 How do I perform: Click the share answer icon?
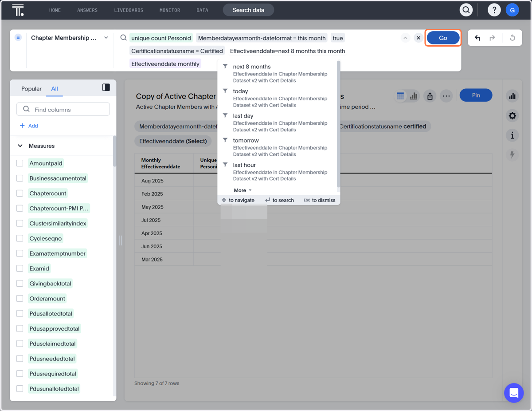[x=430, y=96]
